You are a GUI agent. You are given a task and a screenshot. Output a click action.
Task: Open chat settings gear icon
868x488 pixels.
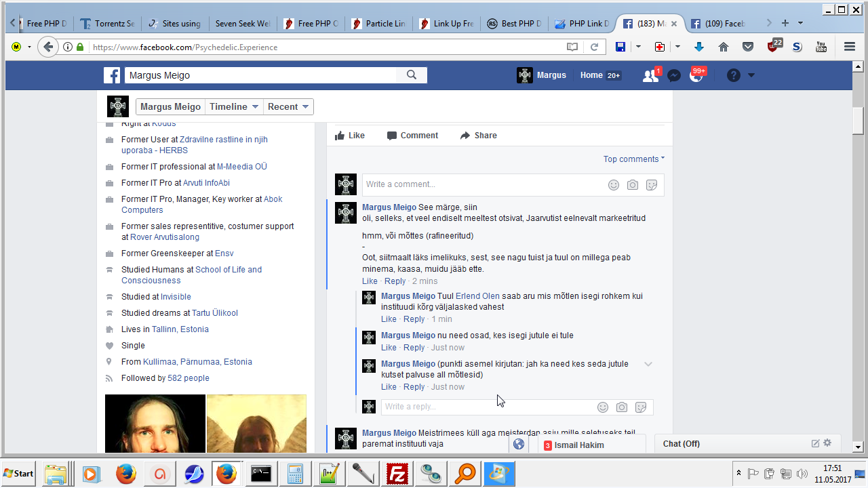pyautogui.click(x=827, y=443)
